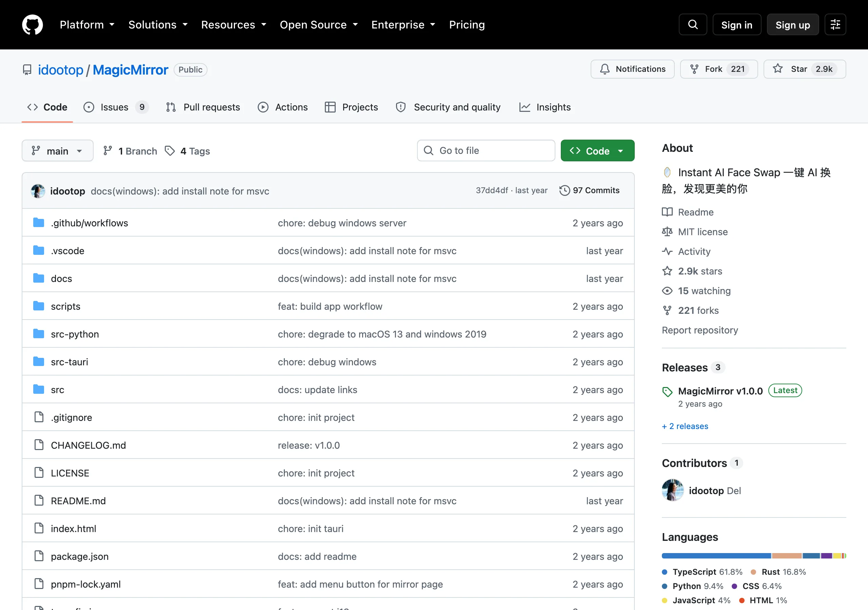868x610 pixels.
Task: Click the .gitignore file icon
Action: [x=39, y=417]
